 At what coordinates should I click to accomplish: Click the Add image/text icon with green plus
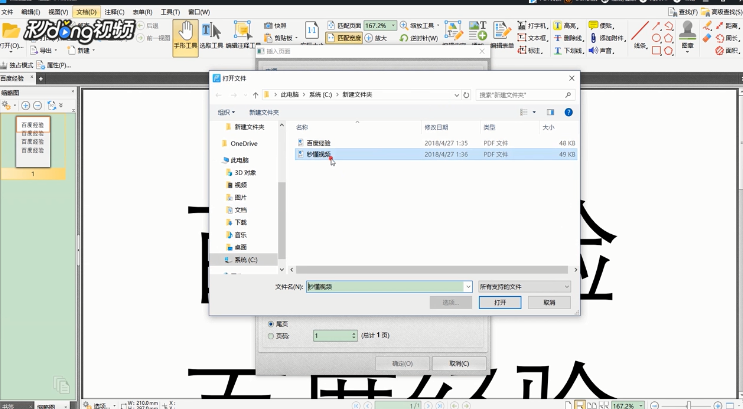[478, 30]
